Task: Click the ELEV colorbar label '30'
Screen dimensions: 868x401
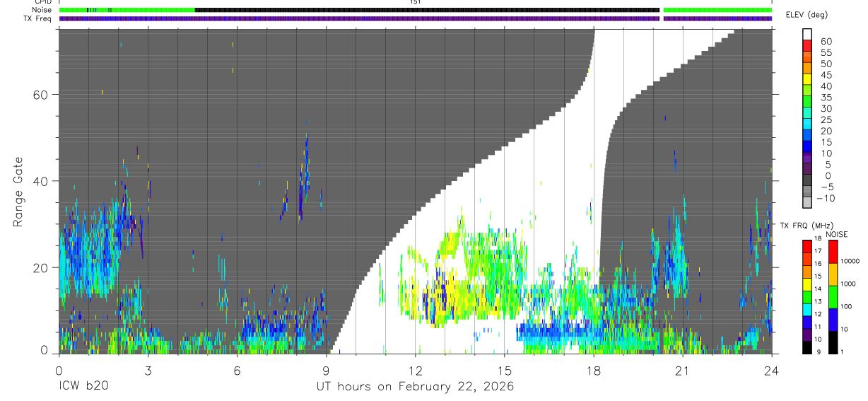Action: [x=826, y=109]
